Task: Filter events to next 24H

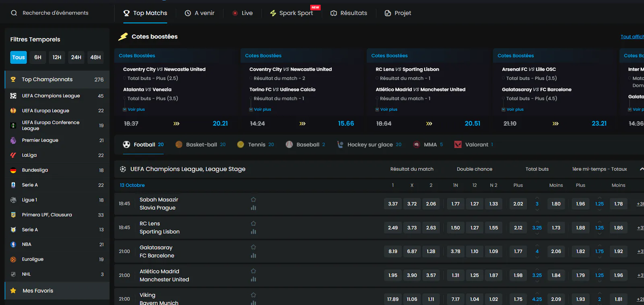Action: [76, 57]
